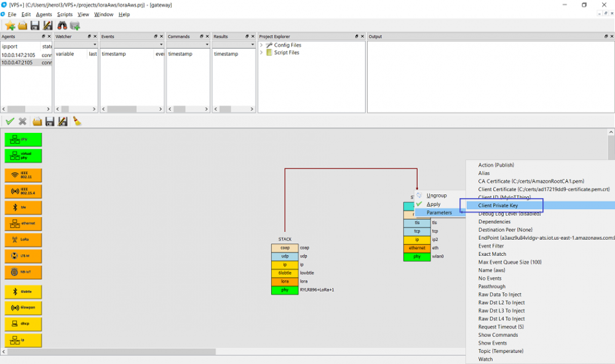Close the Watcher panel
The width and height of the screenshot is (615, 364).
coord(95,36)
